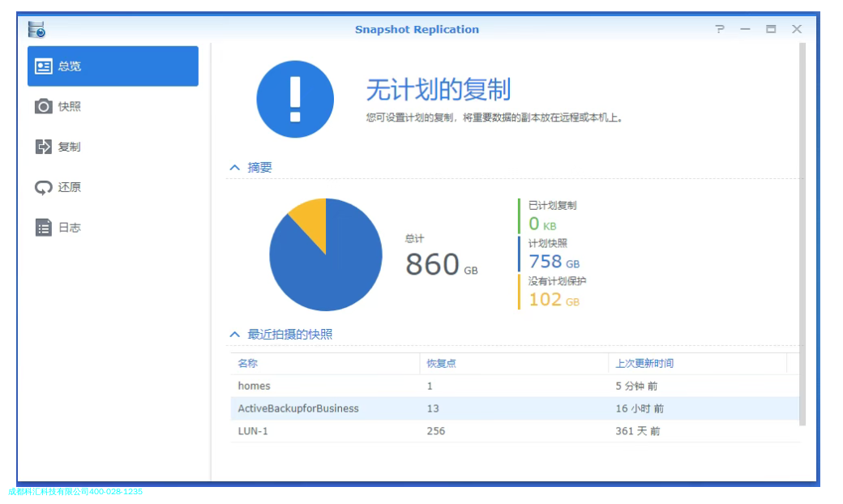
Task: Click the 快照 camera icon
Action: [44, 106]
